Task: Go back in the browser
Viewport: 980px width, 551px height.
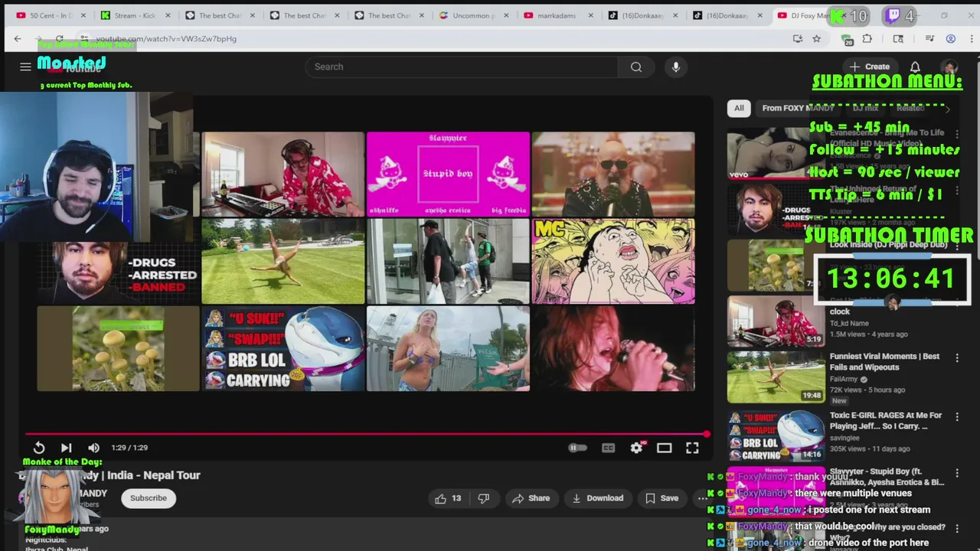Action: coord(18,38)
